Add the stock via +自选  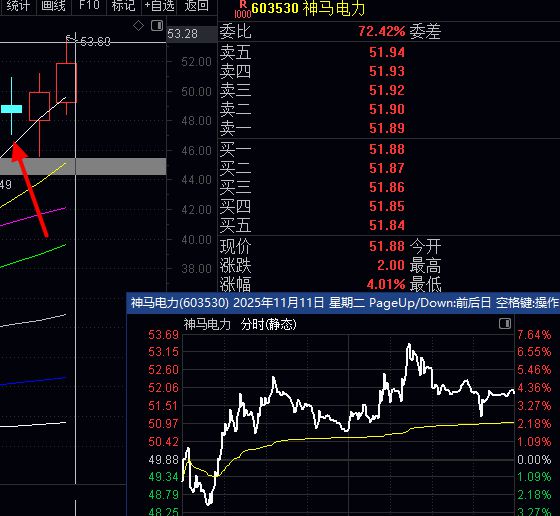pos(160,6)
